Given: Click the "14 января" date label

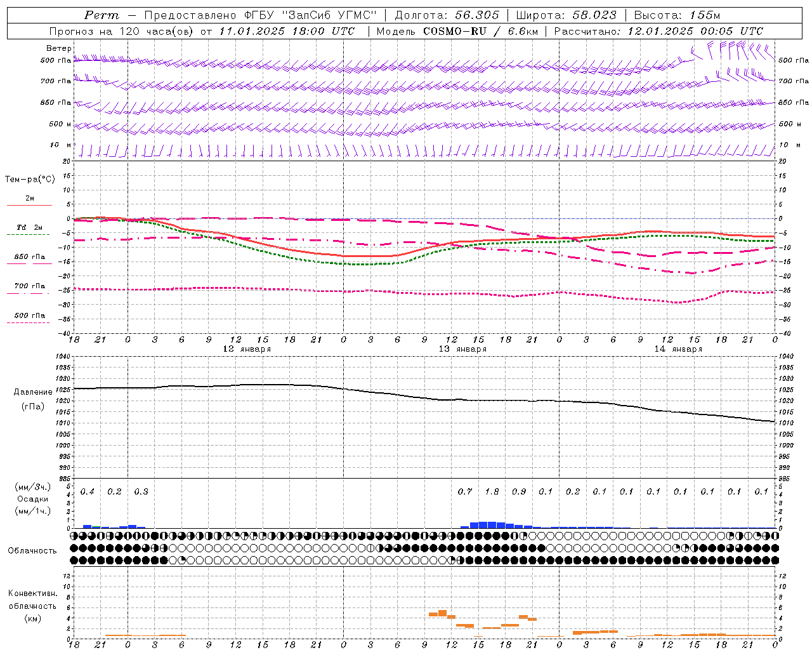Looking at the screenshot, I should (678, 349).
